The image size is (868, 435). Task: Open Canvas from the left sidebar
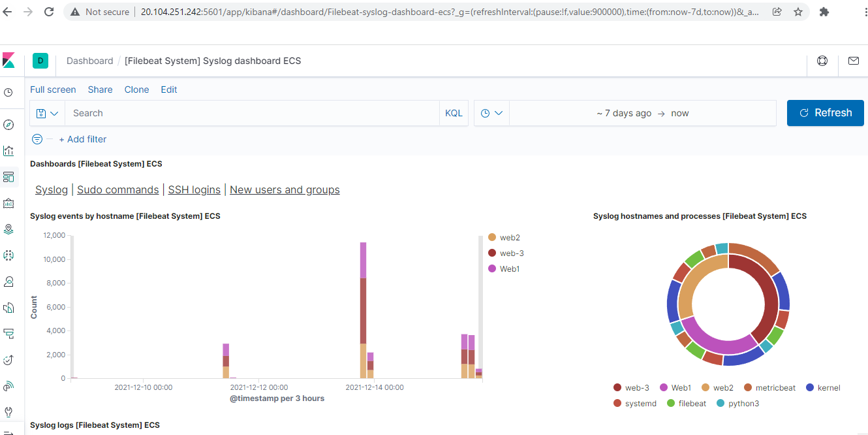[x=9, y=202]
